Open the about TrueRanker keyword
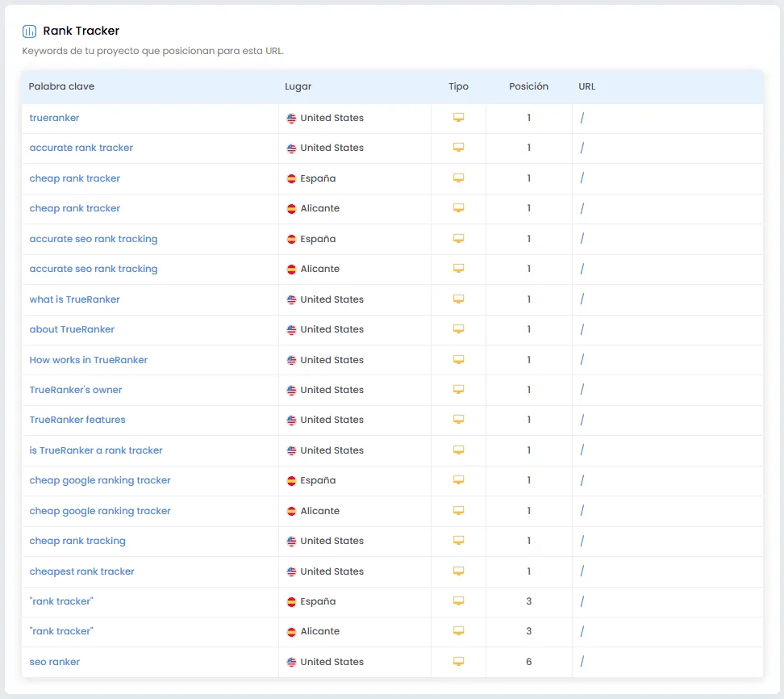This screenshot has height=699, width=784. click(72, 330)
